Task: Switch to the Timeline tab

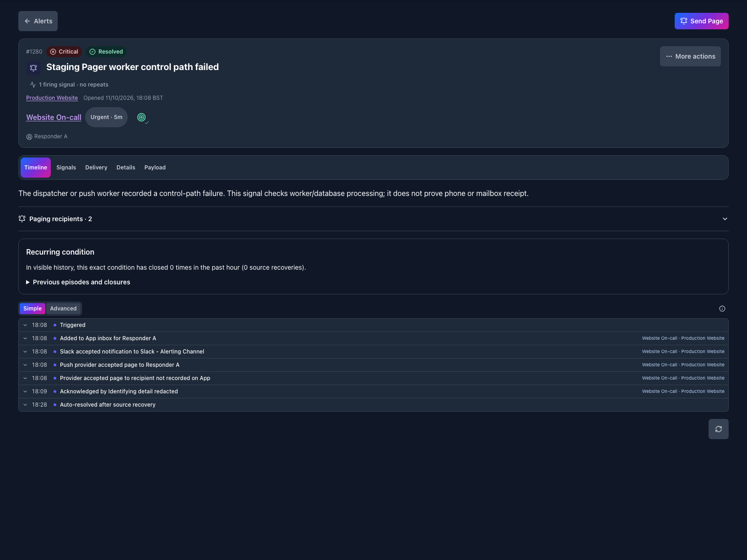Action: pos(36,168)
